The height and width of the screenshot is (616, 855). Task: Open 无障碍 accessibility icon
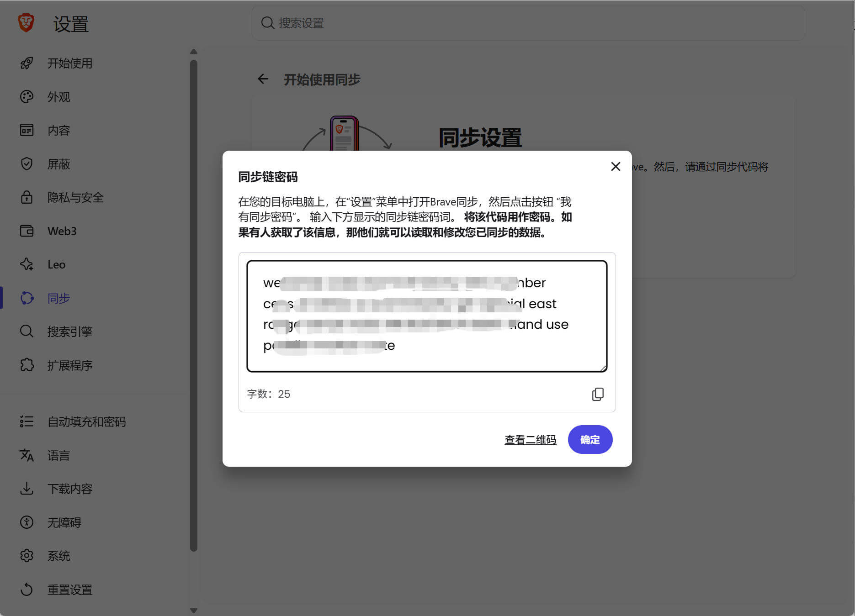click(27, 522)
